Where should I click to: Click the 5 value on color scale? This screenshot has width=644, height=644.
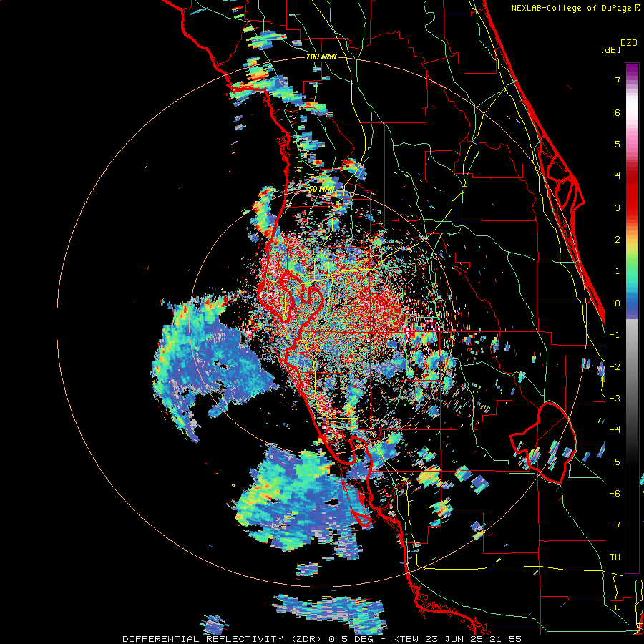point(618,144)
